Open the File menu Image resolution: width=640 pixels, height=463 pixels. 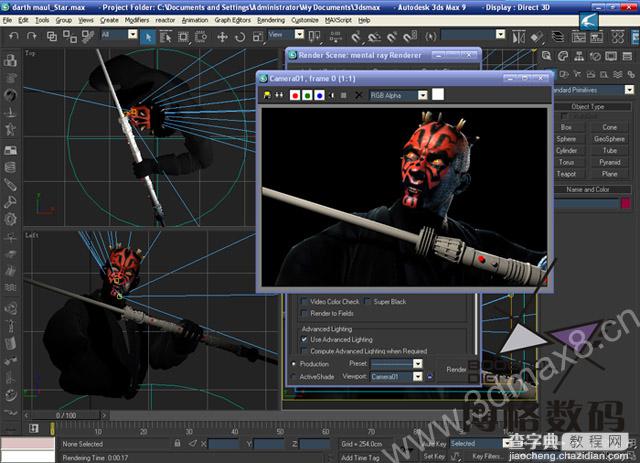7,20
